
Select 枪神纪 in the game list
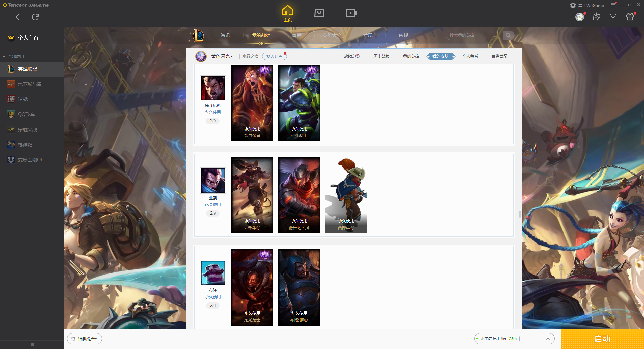[32, 145]
